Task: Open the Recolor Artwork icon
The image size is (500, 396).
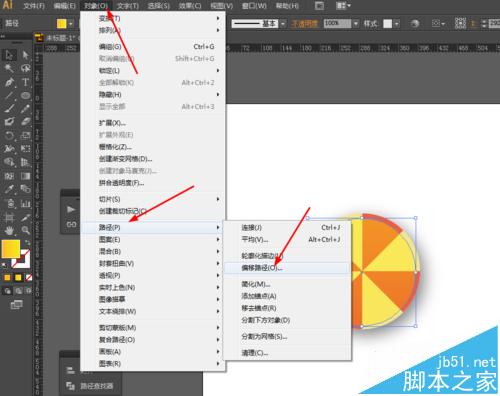Action: coord(415,24)
